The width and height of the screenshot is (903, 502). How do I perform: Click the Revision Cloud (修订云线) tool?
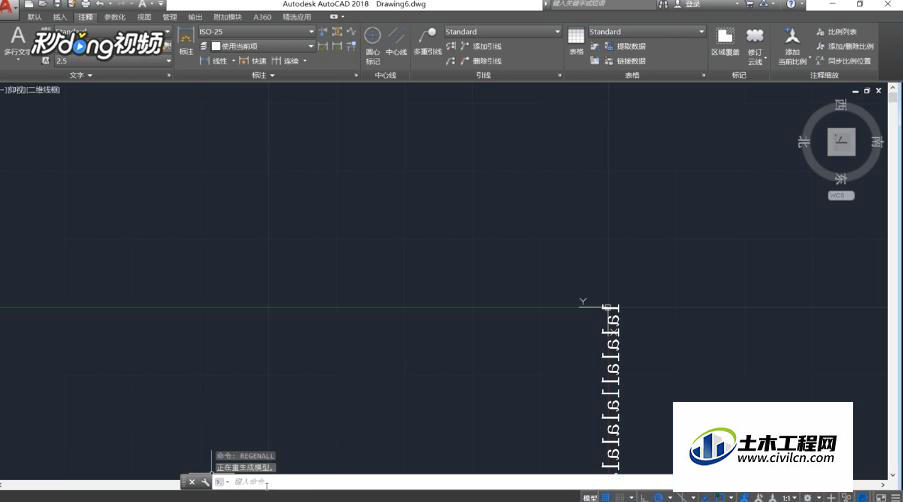[755, 45]
